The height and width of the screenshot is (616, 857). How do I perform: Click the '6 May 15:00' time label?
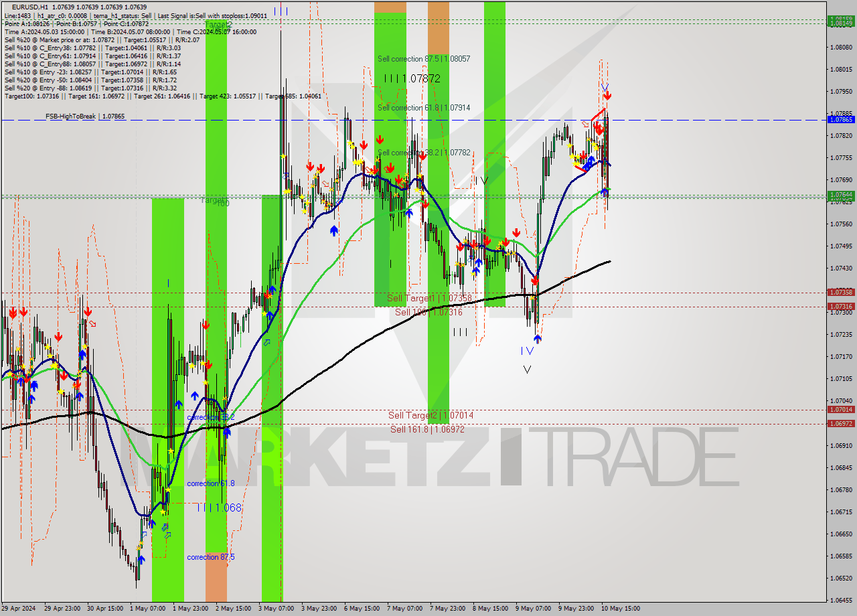pos(362,609)
